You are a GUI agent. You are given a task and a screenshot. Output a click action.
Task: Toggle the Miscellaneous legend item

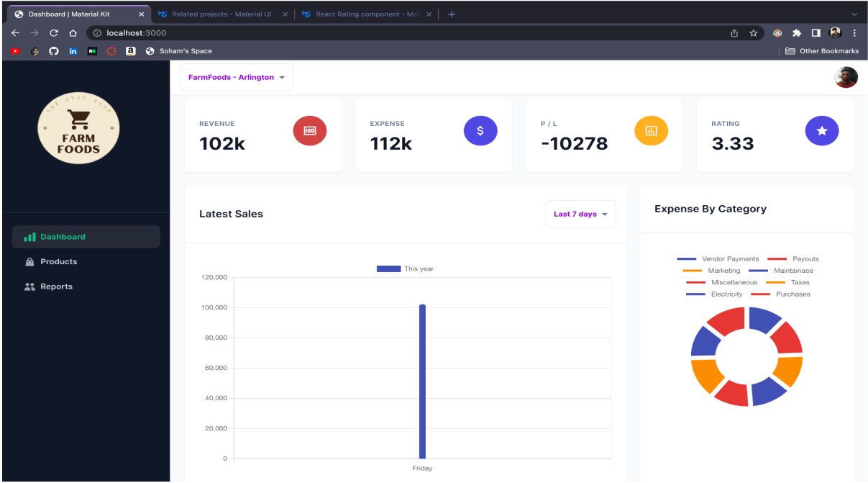(722, 282)
